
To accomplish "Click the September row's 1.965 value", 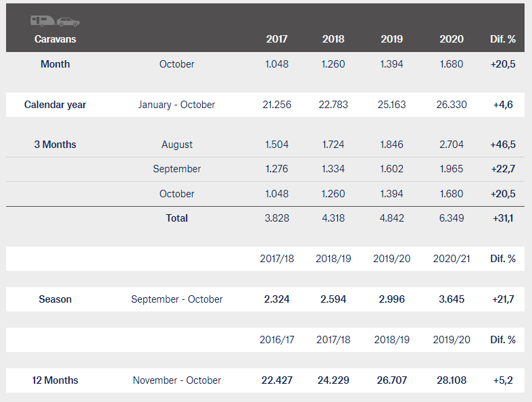I will [x=452, y=169].
